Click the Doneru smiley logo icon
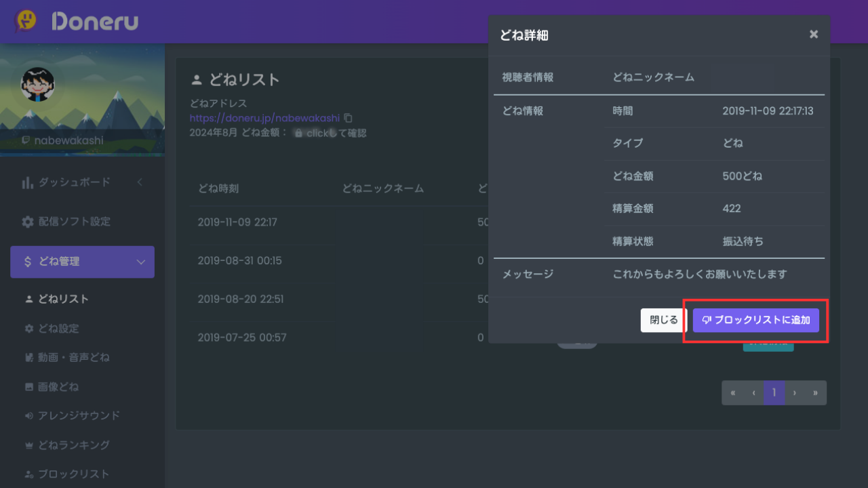 pyautogui.click(x=26, y=21)
